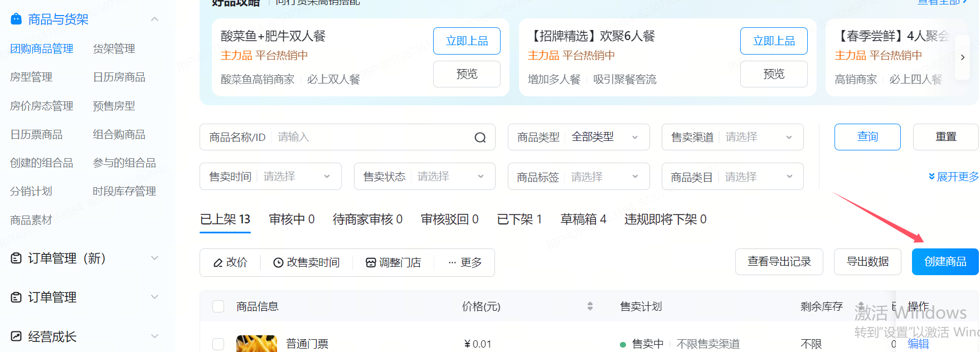980x352 pixels.
Task: Click the 重置 button
Action: coord(945,137)
